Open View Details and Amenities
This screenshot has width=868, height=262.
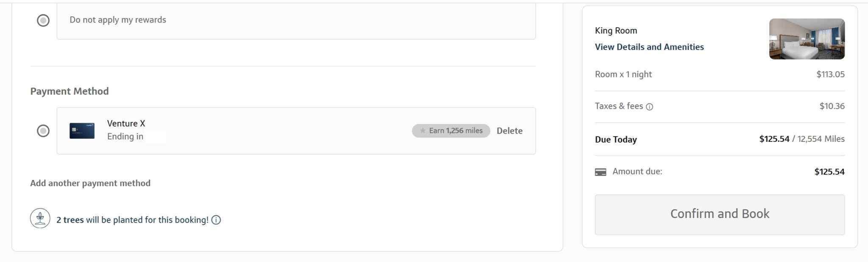click(x=649, y=47)
